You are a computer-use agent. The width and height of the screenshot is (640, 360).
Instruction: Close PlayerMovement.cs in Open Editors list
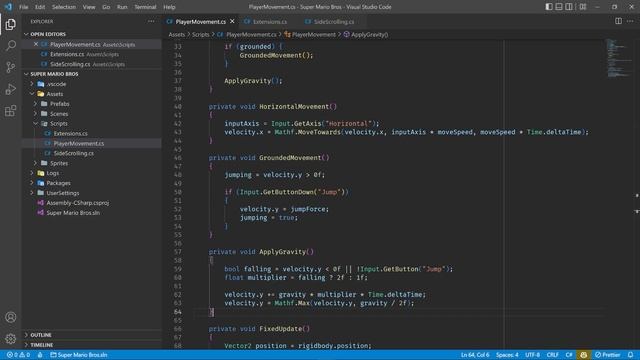click(x=36, y=44)
